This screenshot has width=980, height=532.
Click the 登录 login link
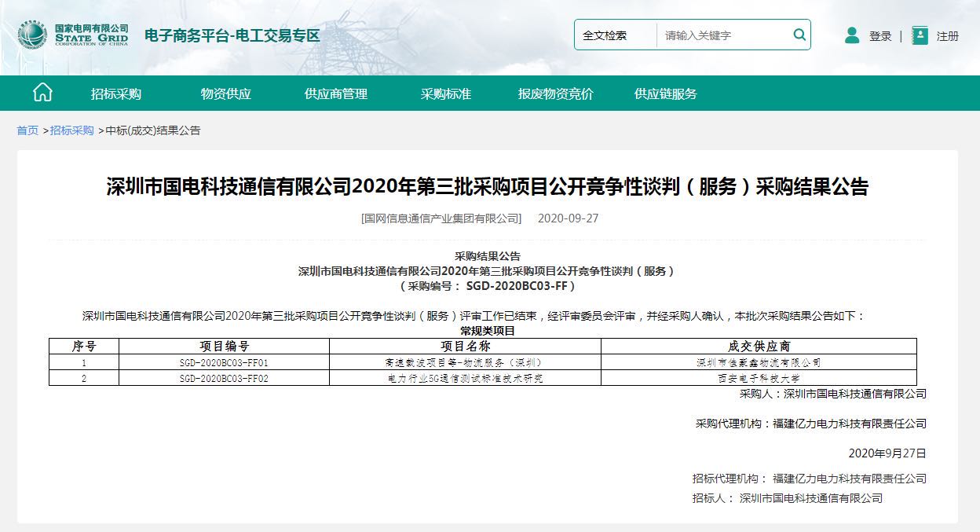point(880,36)
